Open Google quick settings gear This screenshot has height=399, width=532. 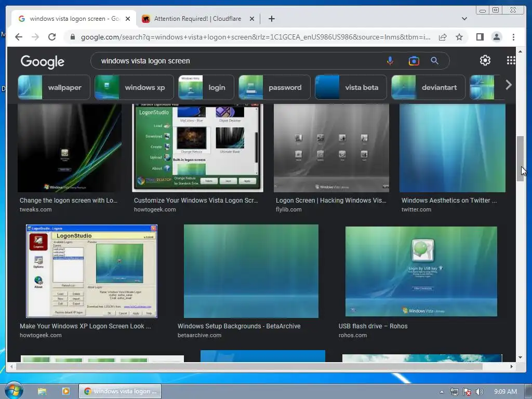485,60
